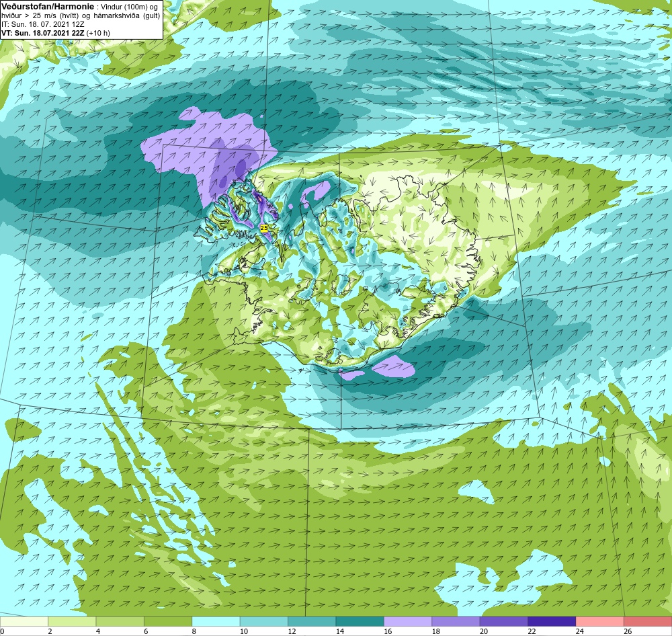
Task: Click the "IT: Sun. 18. 07. 2021 12Z" line
Action: [x=43, y=24]
